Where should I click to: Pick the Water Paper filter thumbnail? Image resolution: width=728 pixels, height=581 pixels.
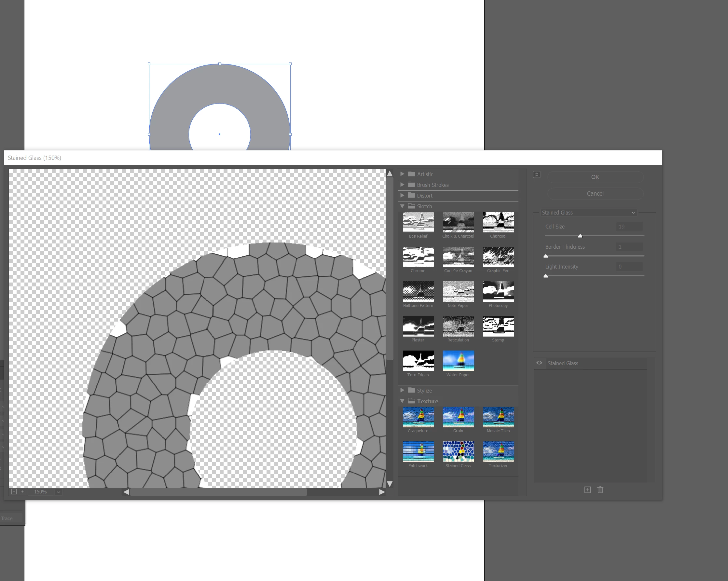[x=458, y=361]
